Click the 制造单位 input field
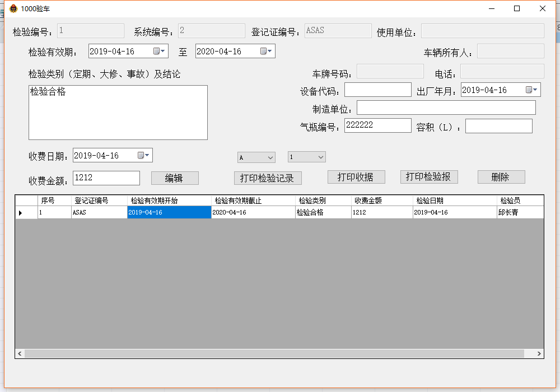The image size is (560, 392). click(x=446, y=108)
